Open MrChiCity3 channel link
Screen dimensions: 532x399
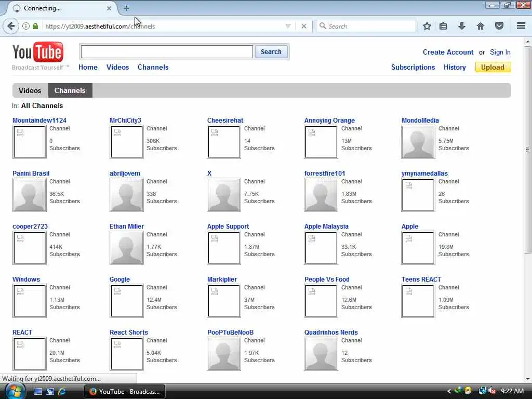click(x=125, y=120)
